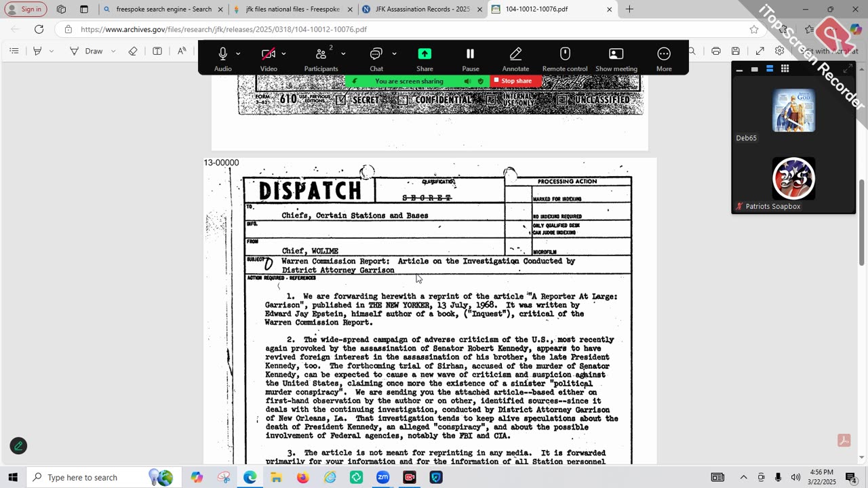View site information lock icon
The height and width of the screenshot is (488, 868).
68,29
